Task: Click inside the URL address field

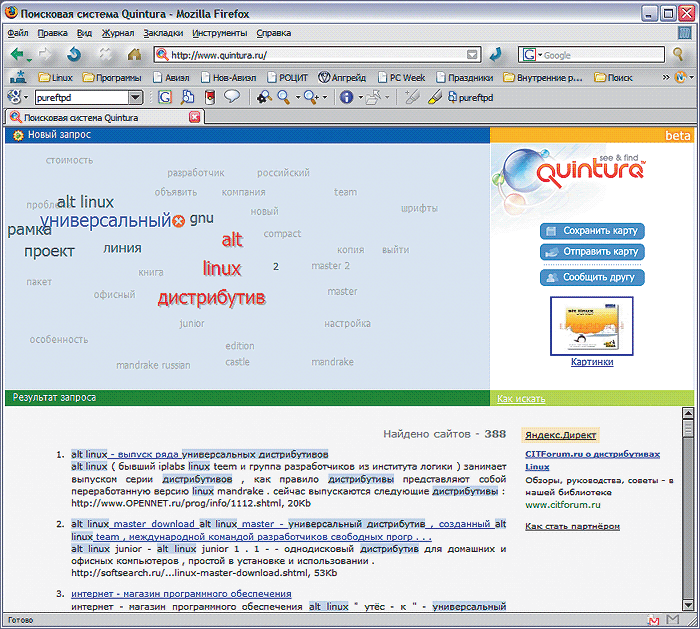Action: point(317,55)
